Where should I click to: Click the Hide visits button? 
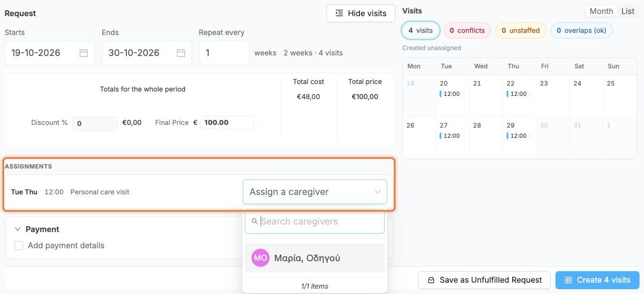coord(360,13)
